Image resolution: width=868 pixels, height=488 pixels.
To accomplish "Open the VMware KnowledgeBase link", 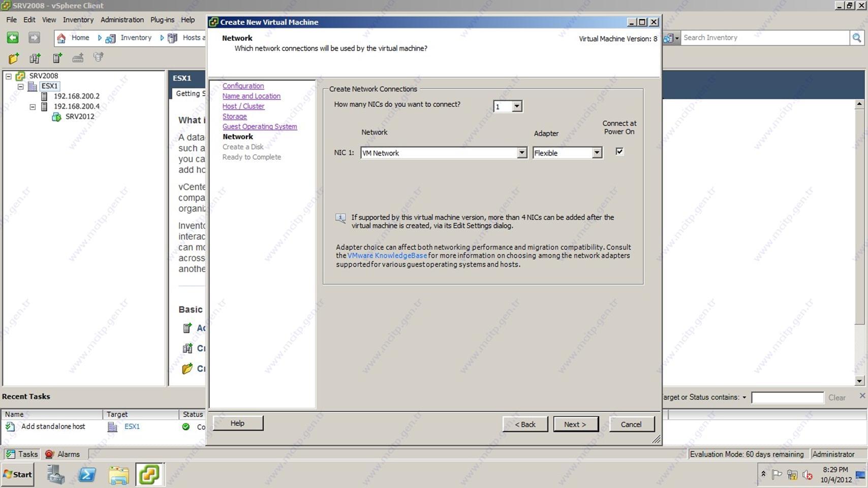I will pos(387,256).
